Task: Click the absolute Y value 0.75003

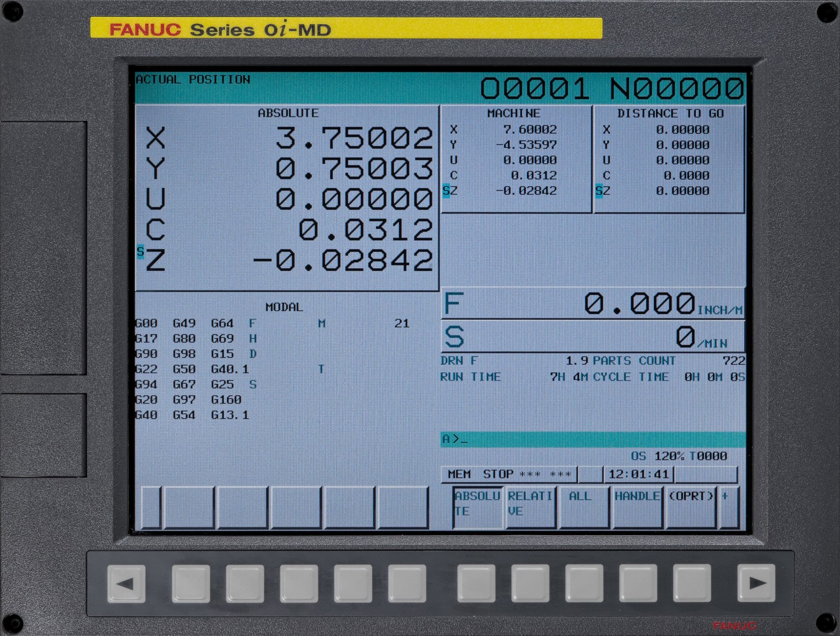Action: [354, 169]
